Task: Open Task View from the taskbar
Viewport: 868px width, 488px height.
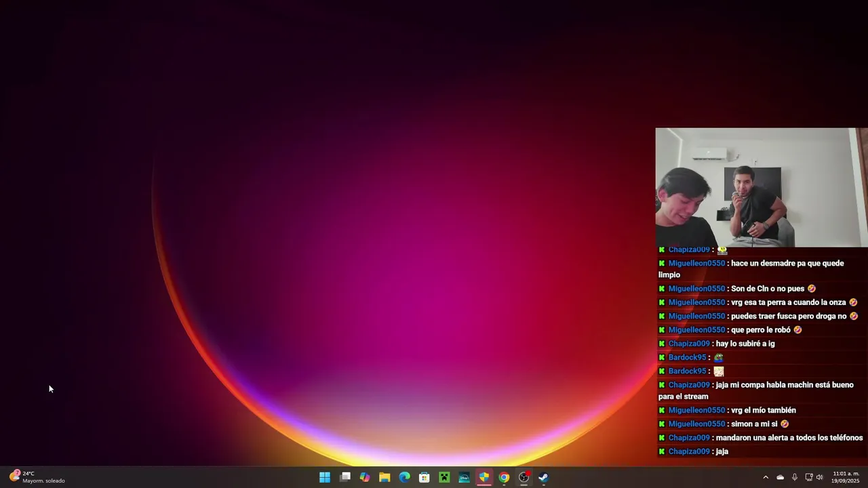Action: (345, 477)
